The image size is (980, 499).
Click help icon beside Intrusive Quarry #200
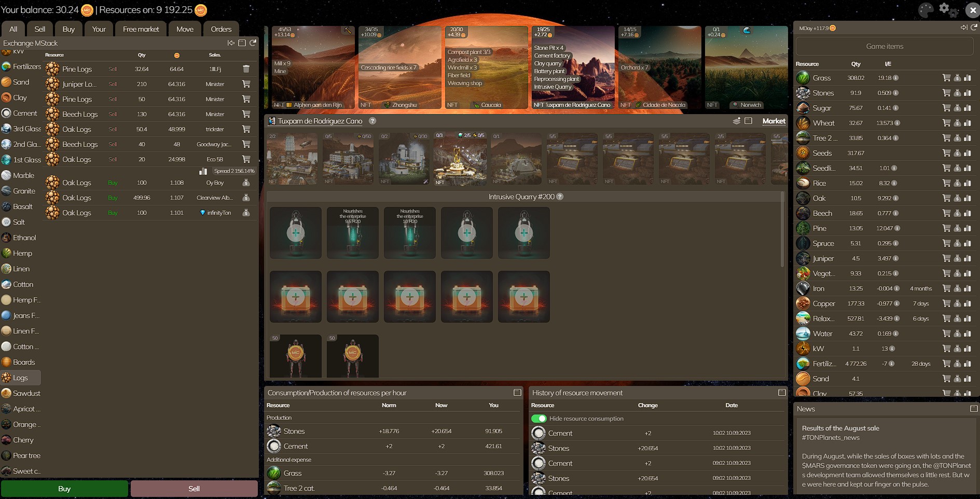pyautogui.click(x=560, y=197)
